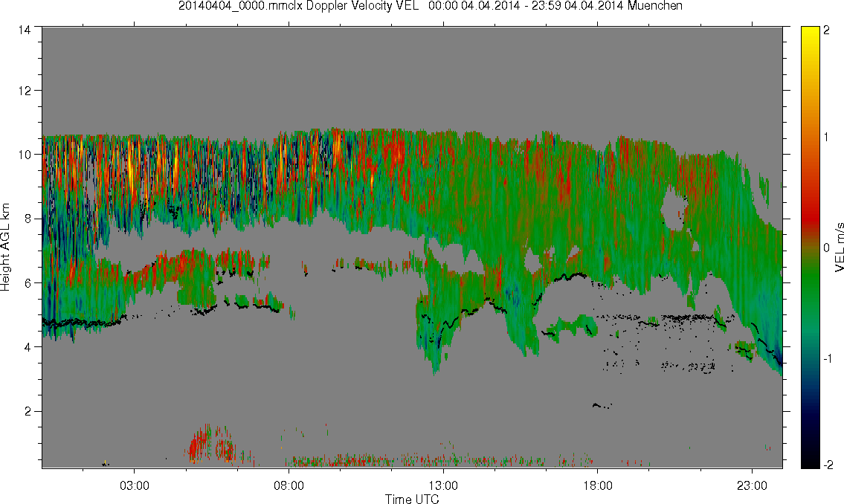This screenshot has width=844, height=504.
Task: Click the 13:00 time tick label
Action: point(443,485)
